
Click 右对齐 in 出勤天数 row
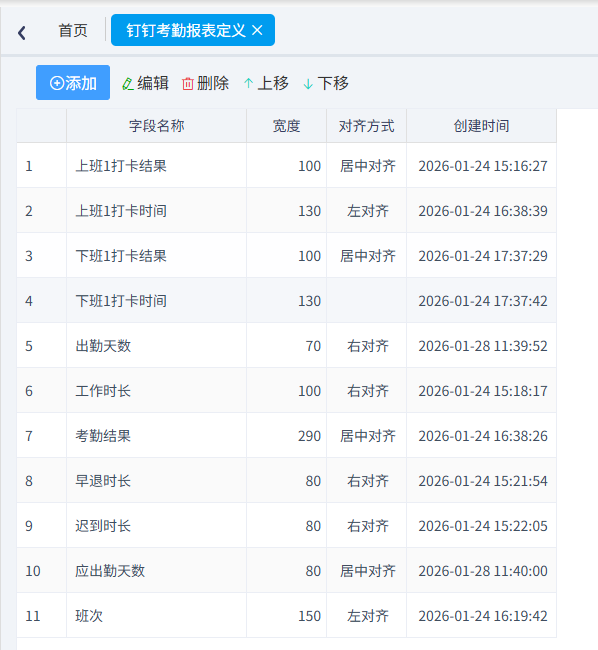[x=368, y=346]
